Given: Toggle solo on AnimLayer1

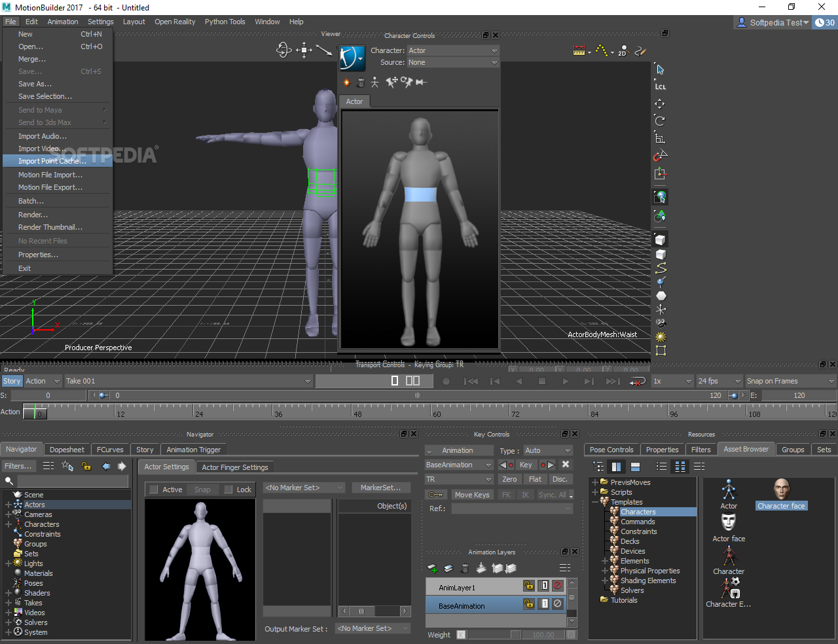Looking at the screenshot, I should (x=544, y=586).
